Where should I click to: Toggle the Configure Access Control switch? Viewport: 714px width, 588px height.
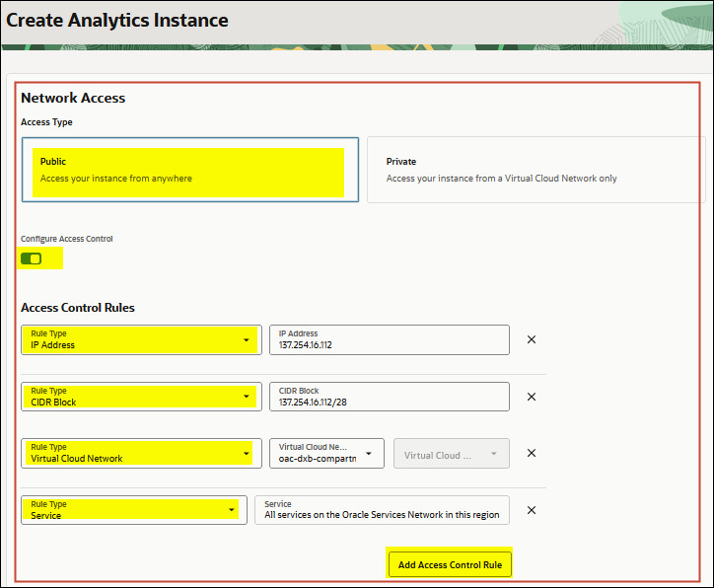31,258
